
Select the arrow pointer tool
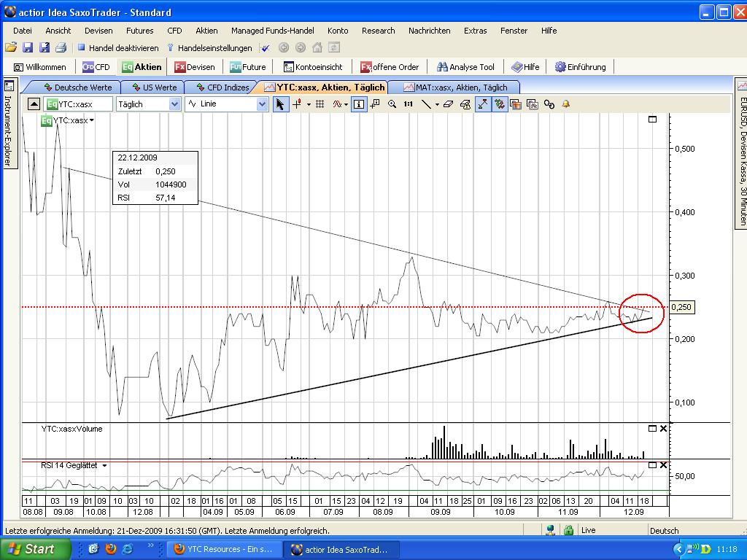click(x=280, y=104)
